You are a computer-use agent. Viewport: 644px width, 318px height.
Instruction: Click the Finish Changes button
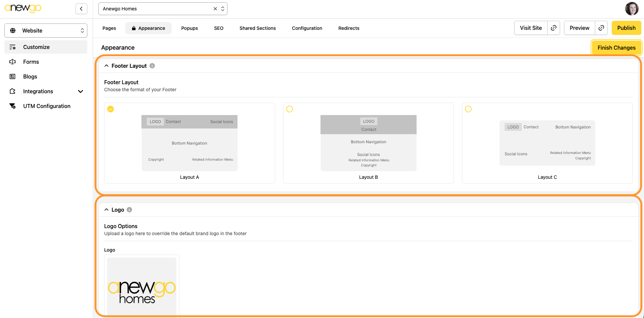(616, 48)
